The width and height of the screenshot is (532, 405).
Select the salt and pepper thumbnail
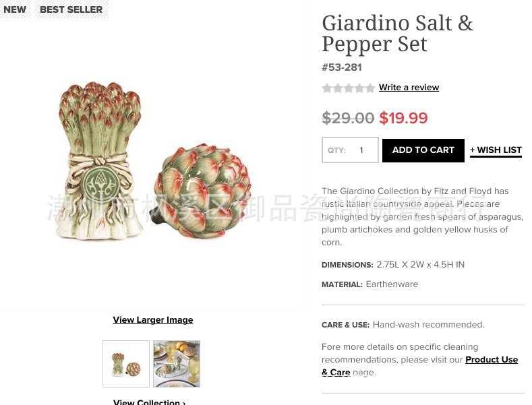[126, 364]
